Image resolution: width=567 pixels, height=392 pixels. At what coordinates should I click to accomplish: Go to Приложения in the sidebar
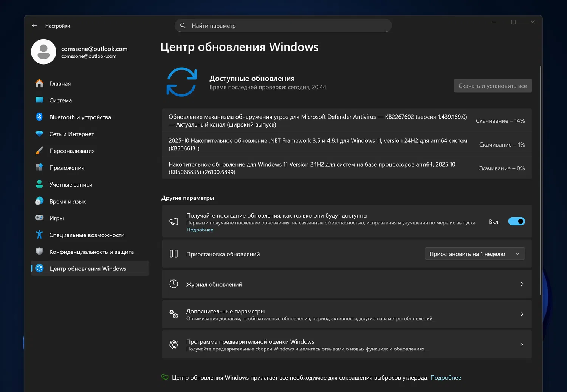point(67,168)
